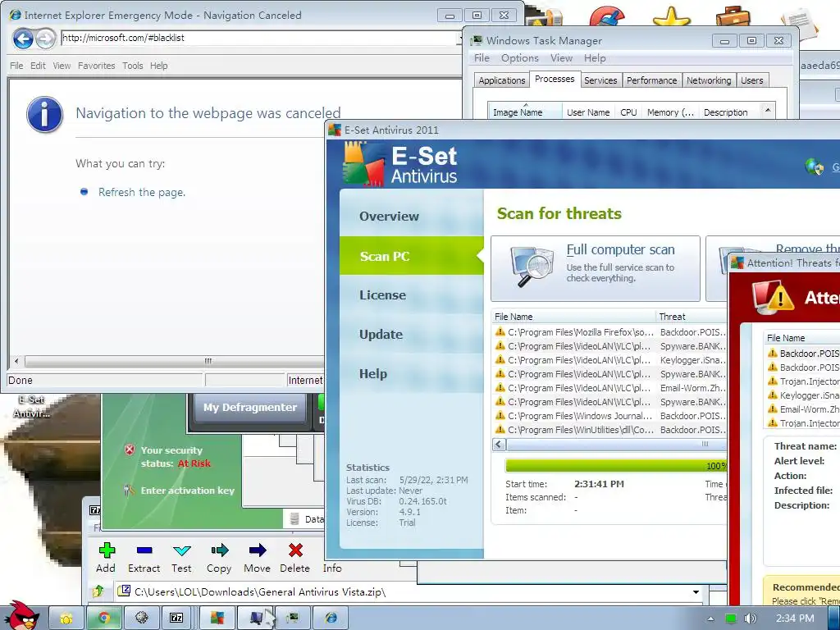
Task: Click the Full computer scan button
Action: click(596, 268)
